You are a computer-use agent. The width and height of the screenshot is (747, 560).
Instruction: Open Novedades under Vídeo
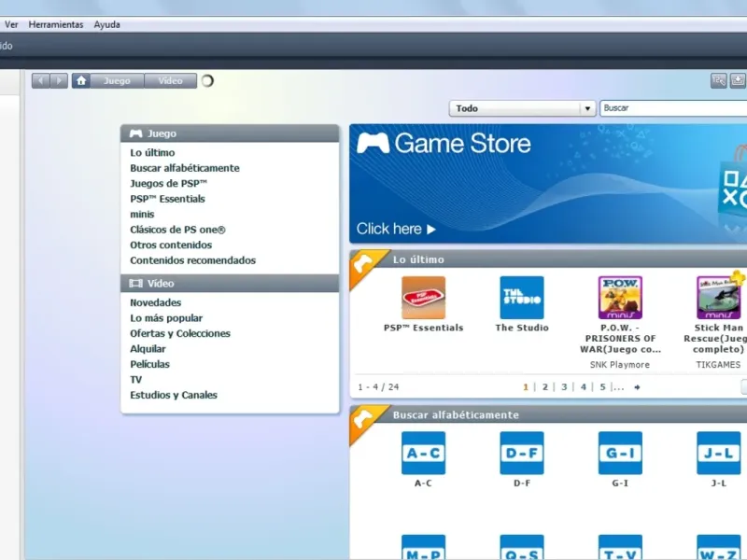(x=156, y=302)
